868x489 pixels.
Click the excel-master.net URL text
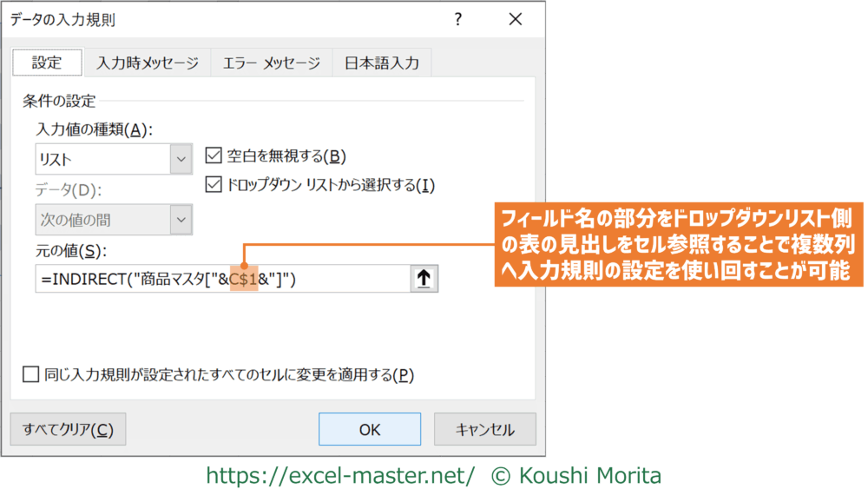tap(339, 475)
